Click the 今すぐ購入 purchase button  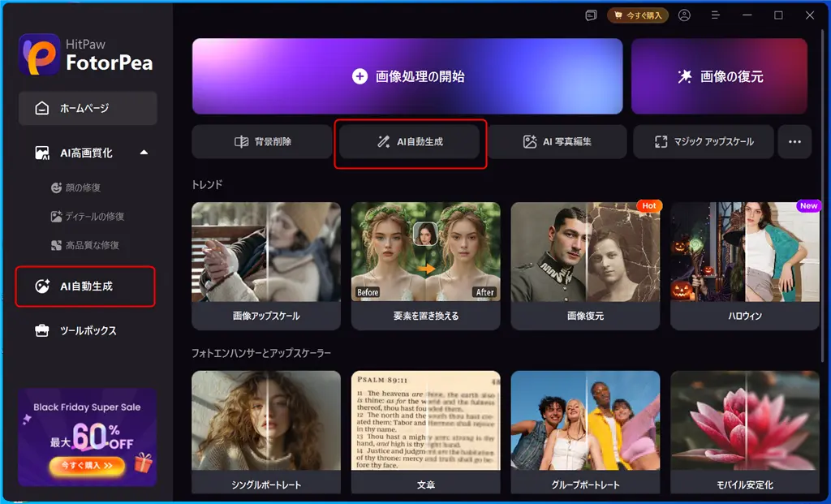pos(638,15)
